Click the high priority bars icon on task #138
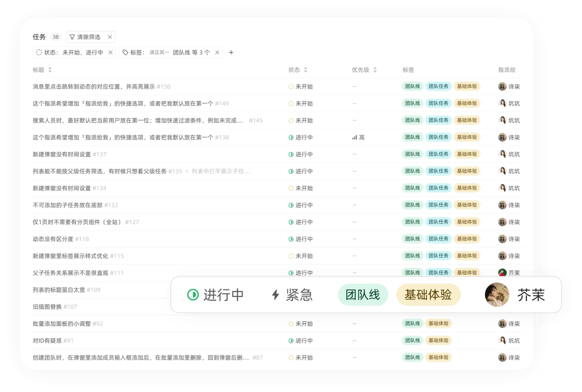Viewport: 582px width, 392px height. point(355,137)
